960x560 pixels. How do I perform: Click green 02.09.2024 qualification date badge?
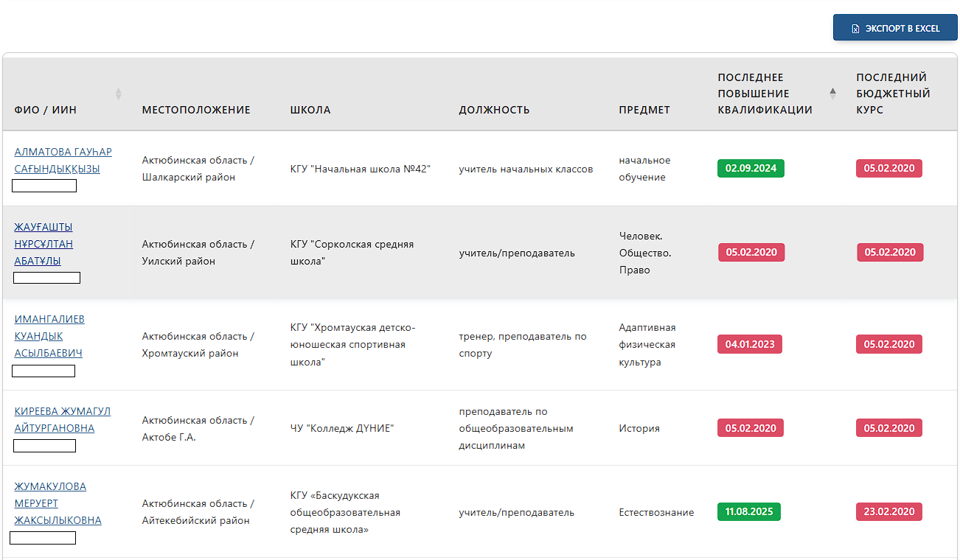tap(751, 168)
